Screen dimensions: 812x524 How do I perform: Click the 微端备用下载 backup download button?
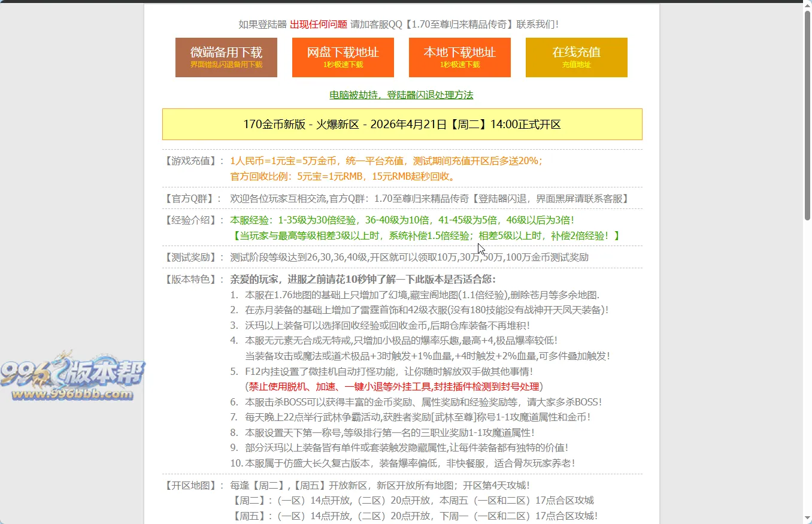click(226, 57)
